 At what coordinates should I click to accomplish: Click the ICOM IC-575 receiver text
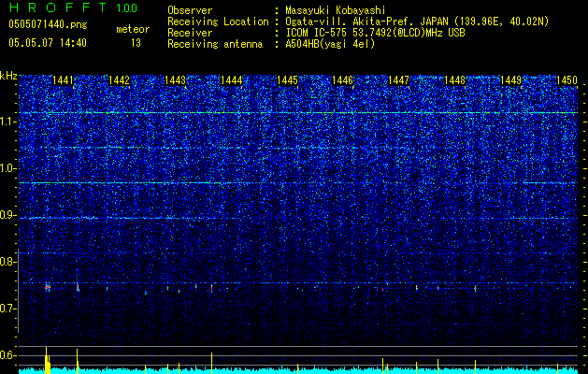coord(375,33)
